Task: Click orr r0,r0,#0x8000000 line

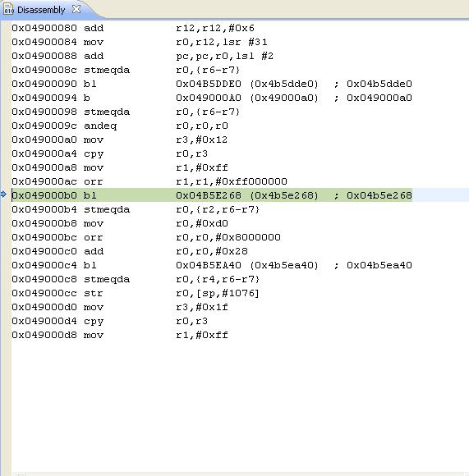Action: click(x=146, y=237)
